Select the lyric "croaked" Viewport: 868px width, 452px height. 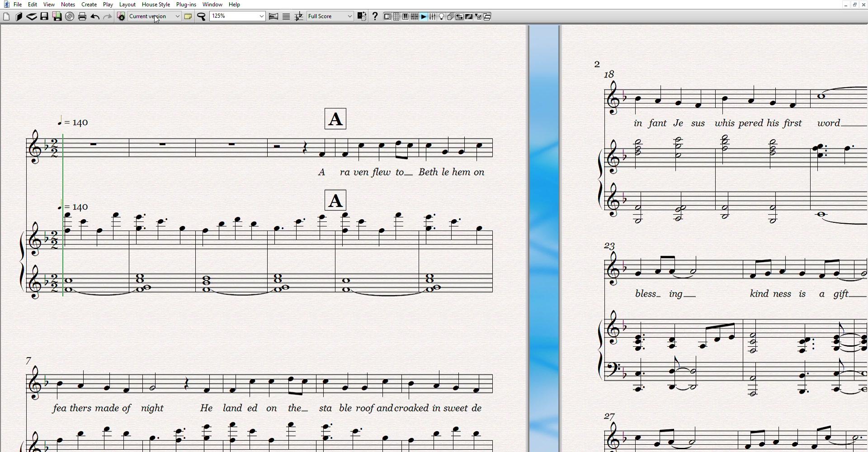(411, 408)
